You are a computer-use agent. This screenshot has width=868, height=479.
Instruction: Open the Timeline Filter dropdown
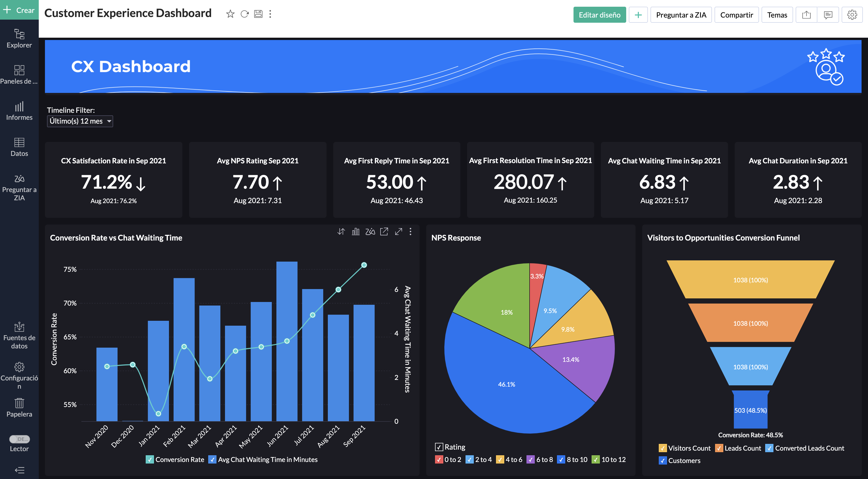[80, 121]
